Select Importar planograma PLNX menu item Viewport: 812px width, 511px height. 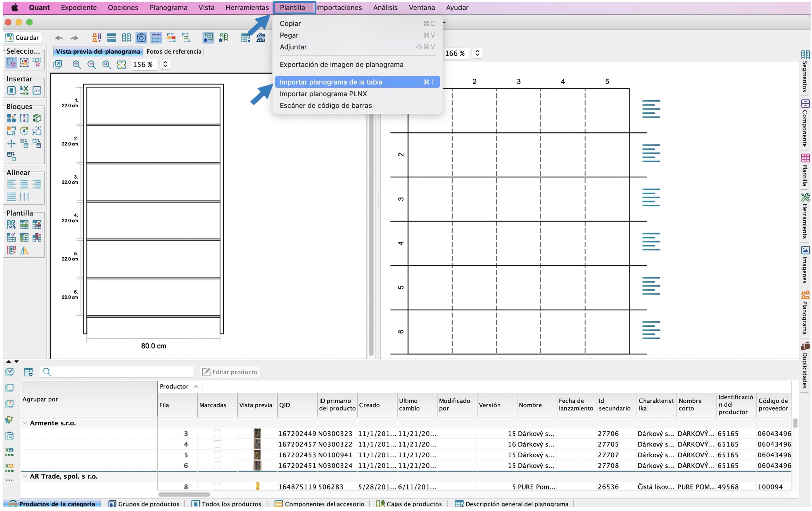click(357, 94)
